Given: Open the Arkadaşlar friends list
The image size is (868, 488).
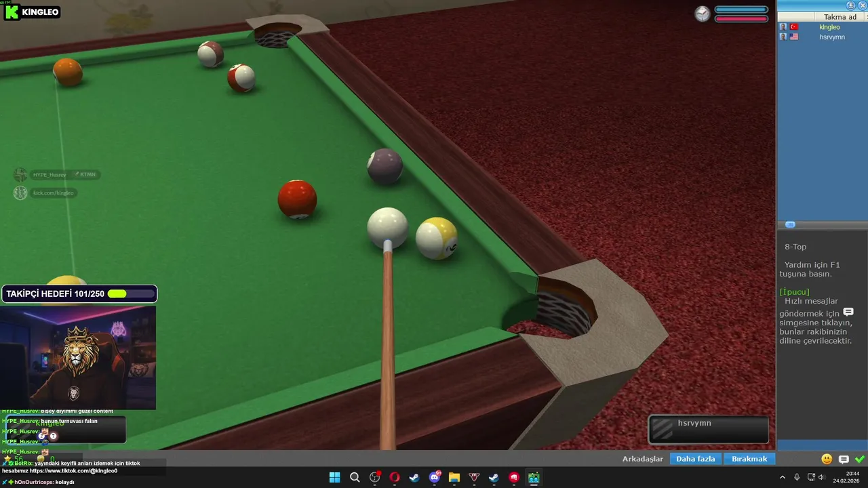Looking at the screenshot, I should click(x=643, y=459).
